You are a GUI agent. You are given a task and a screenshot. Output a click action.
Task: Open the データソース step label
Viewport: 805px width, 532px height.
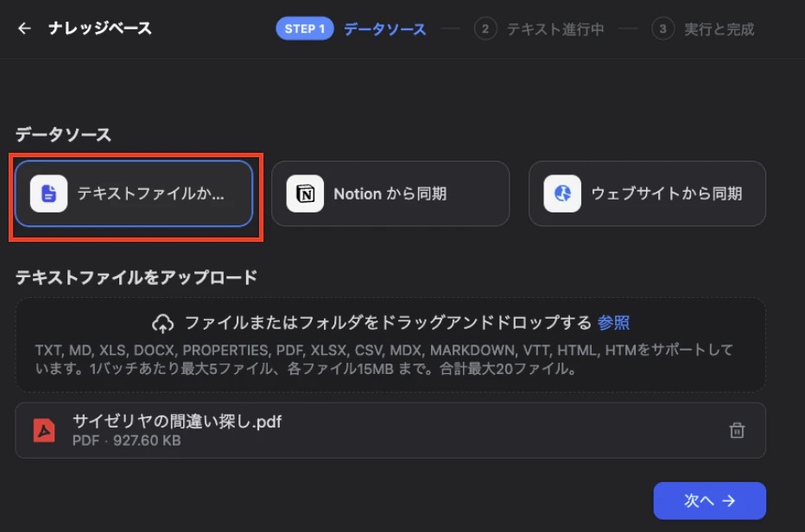pos(385,29)
